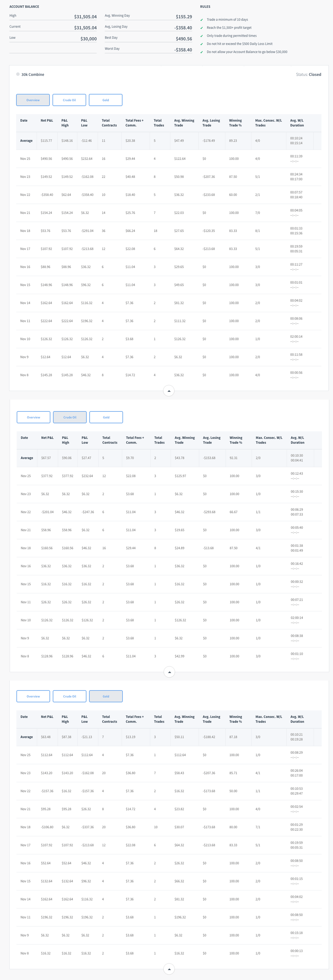Open the Crude Oil tab in the panel showing Overview
333x980 pixels.
click(x=69, y=100)
